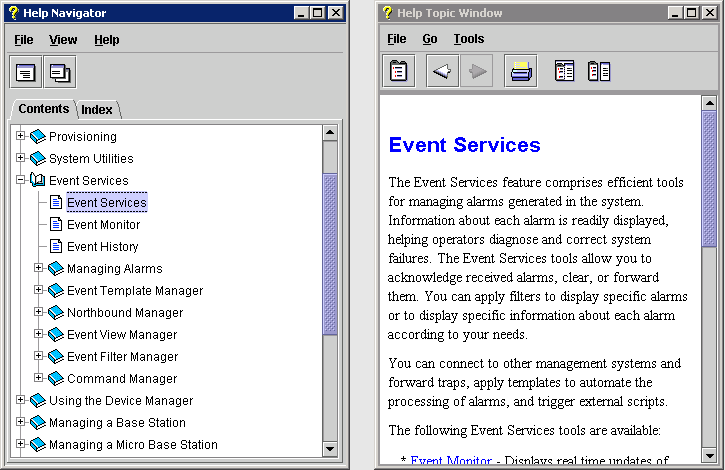Open the Tools menu in Help Topic Window
This screenshot has width=725, height=470.
coord(468,39)
